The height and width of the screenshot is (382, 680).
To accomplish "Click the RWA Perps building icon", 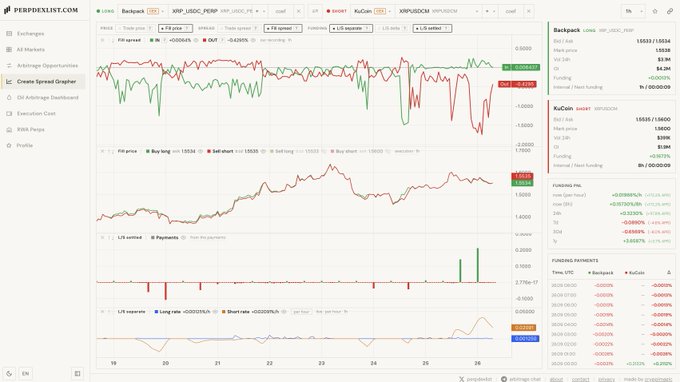I will tap(9, 130).
